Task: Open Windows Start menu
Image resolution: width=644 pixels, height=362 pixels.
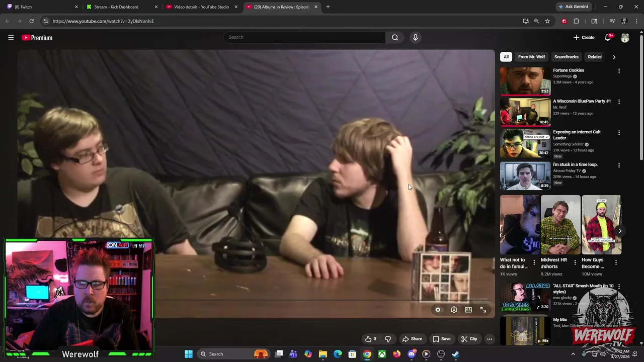Action: (189, 354)
